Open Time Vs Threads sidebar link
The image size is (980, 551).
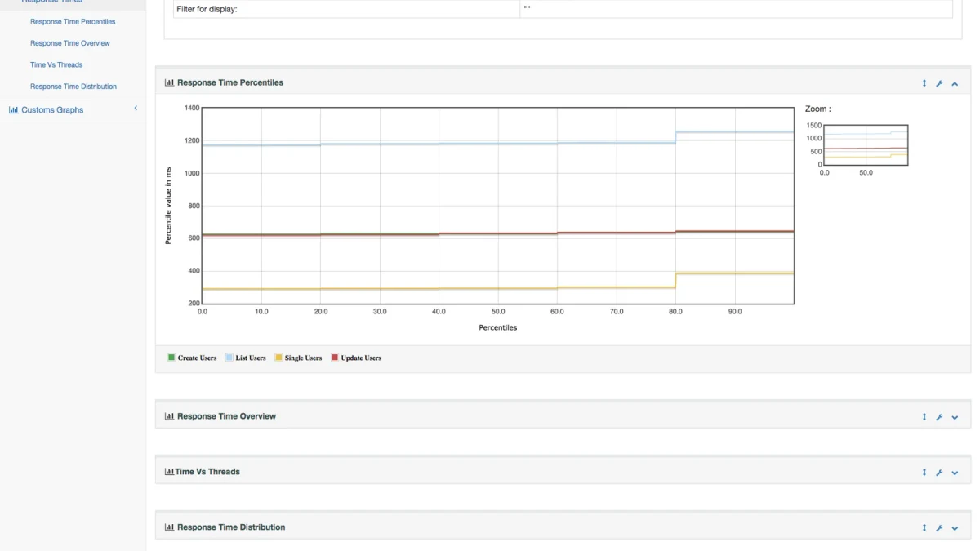click(56, 64)
